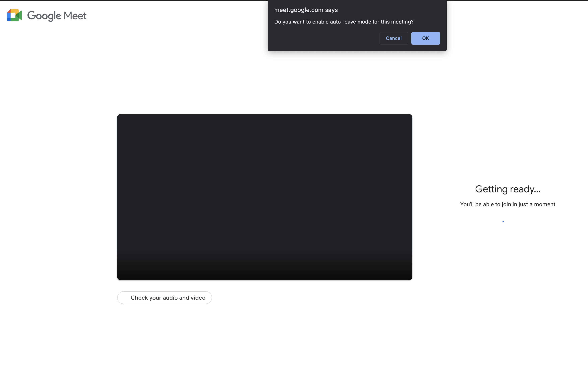The height and width of the screenshot is (377, 588).
Task: Dismiss the meet.google.com dialog with Cancel
Action: pos(393,38)
